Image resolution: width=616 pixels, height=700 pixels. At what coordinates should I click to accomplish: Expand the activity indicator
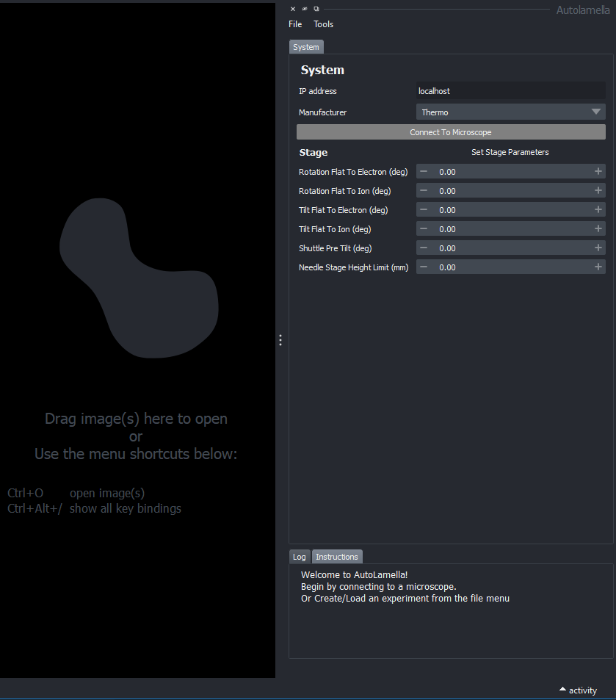click(578, 690)
